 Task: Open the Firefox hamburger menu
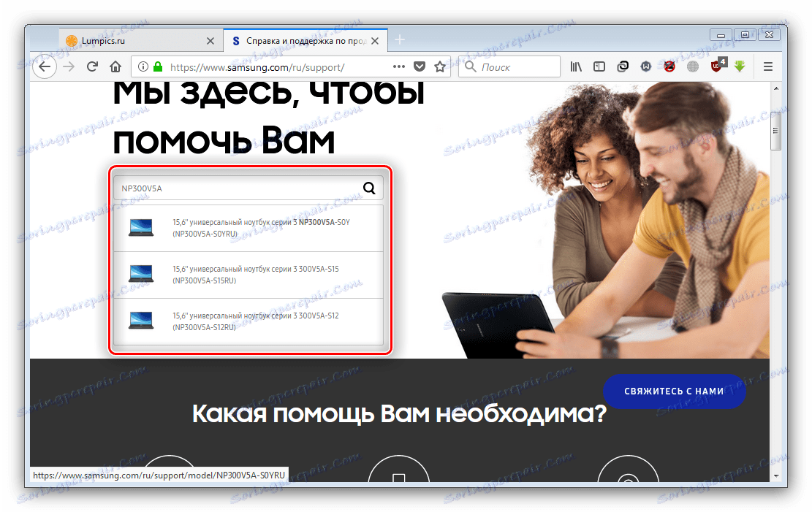[x=767, y=66]
